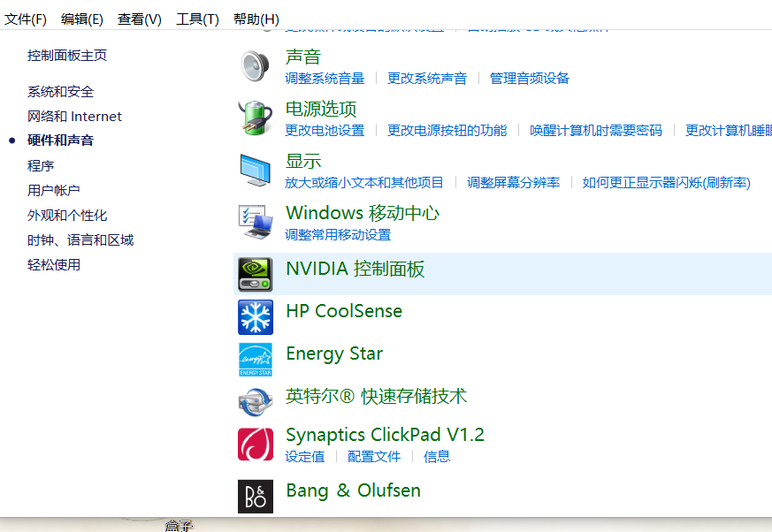Click 调整常用移动设置 link
Screen dimensions: 772x532
(338, 235)
